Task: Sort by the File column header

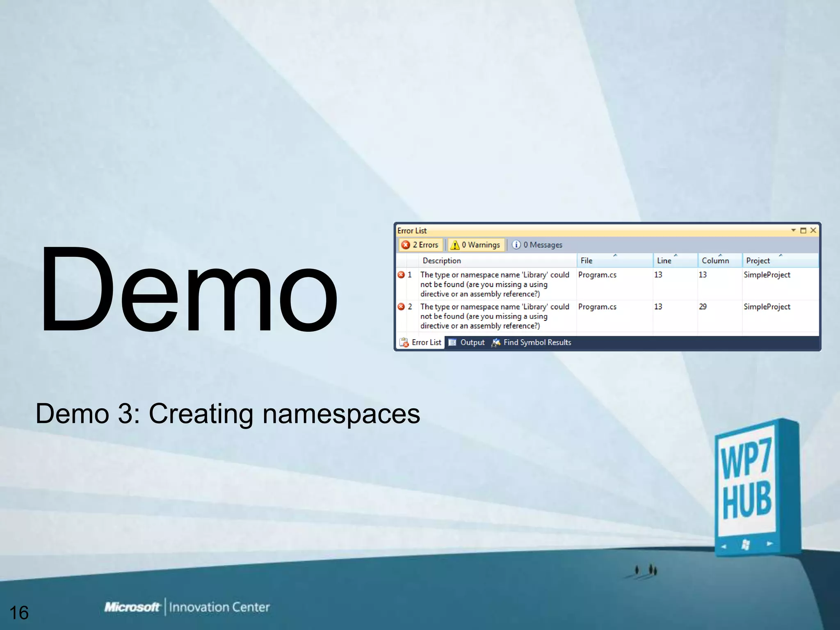Action: (615, 260)
